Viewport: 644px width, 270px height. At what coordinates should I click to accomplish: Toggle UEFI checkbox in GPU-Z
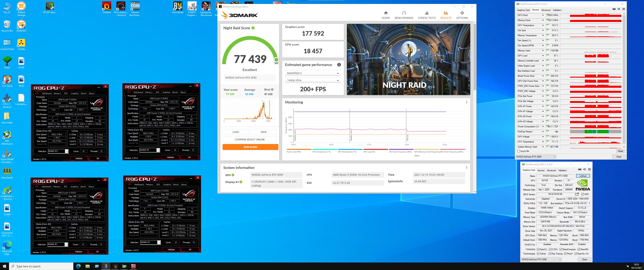pos(582,194)
